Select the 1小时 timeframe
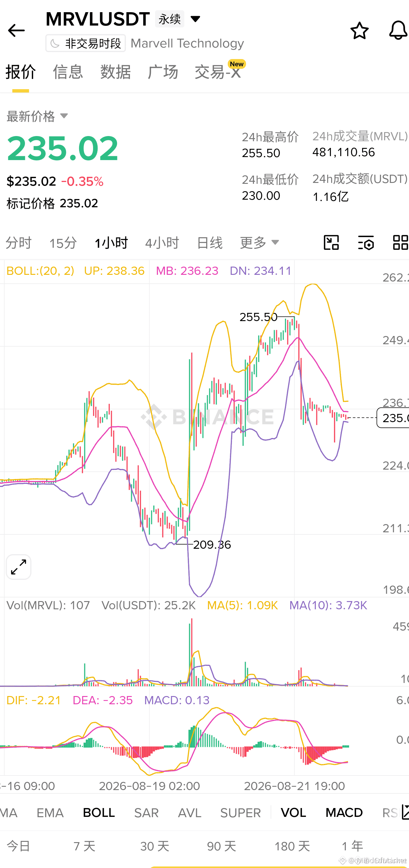The width and height of the screenshot is (409, 868). 111,243
